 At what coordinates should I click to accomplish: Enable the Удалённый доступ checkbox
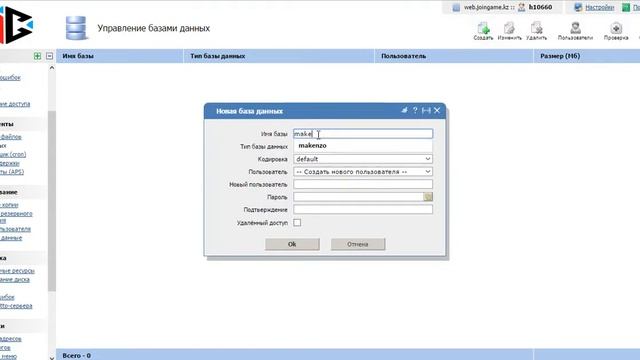point(297,222)
